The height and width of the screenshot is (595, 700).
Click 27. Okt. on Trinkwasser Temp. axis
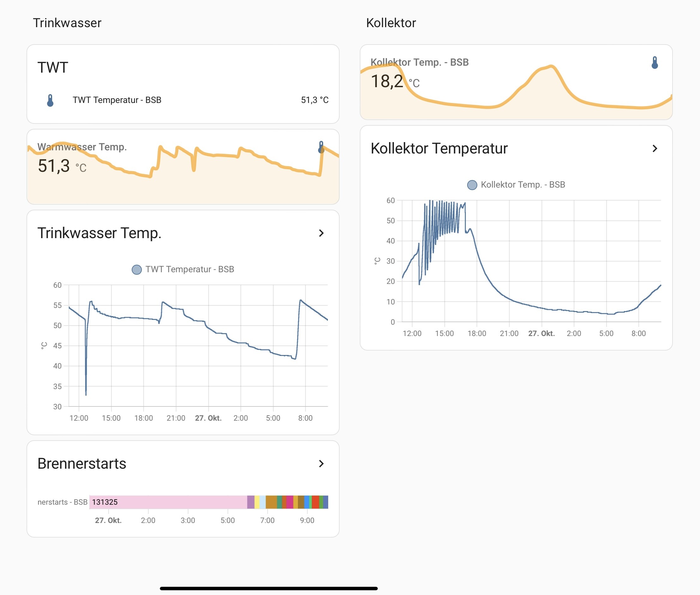coord(208,418)
